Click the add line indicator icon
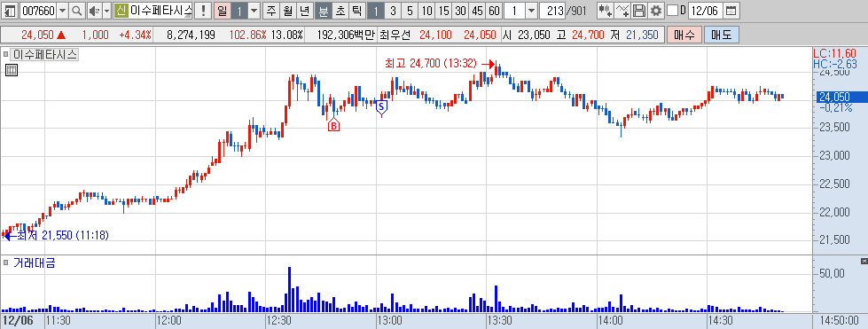868x329 pixels. tap(622, 11)
